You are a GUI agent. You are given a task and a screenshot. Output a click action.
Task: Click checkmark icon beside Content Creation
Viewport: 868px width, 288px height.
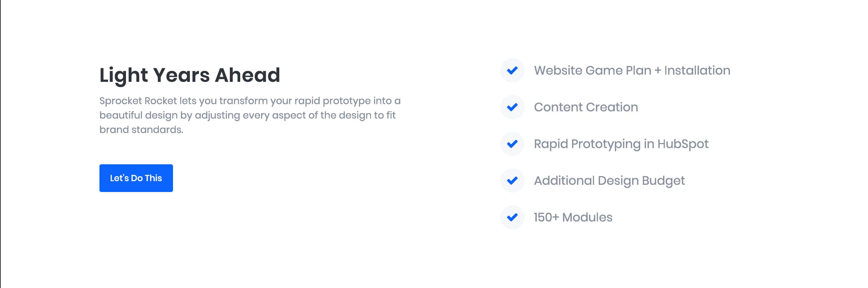(512, 107)
